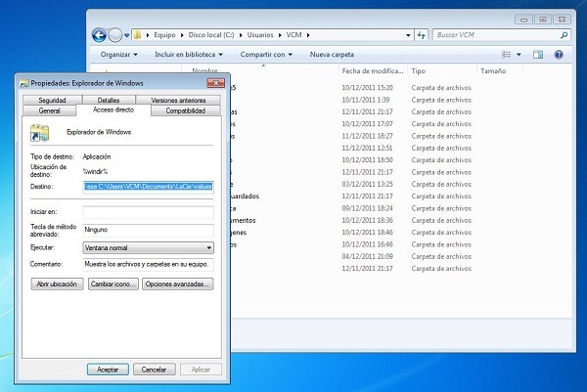Sort by Fecha de modifica... column header
Viewport: 587px width, 392px height.
click(x=373, y=70)
